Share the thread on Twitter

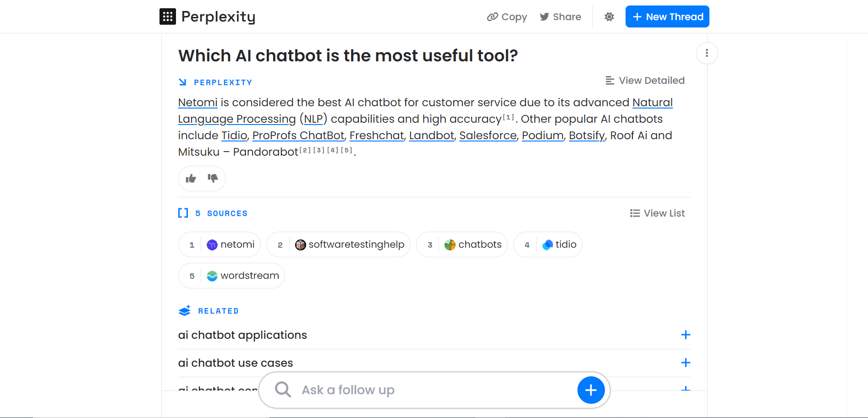coord(560,17)
